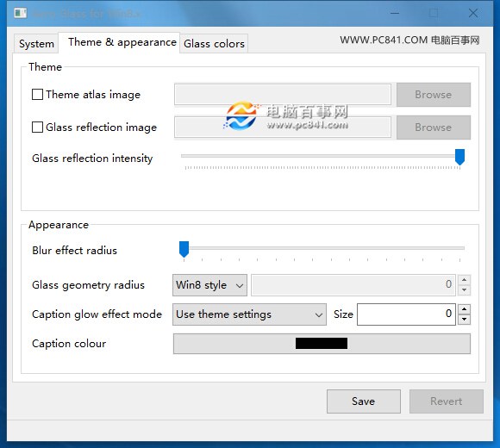
Task: Click the Blur effect radius label
Action: tap(74, 251)
